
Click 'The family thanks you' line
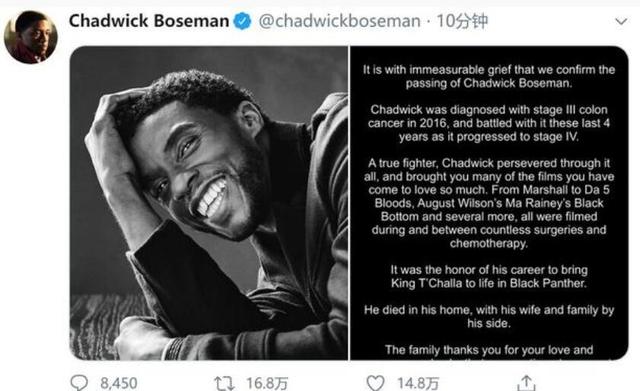click(489, 350)
